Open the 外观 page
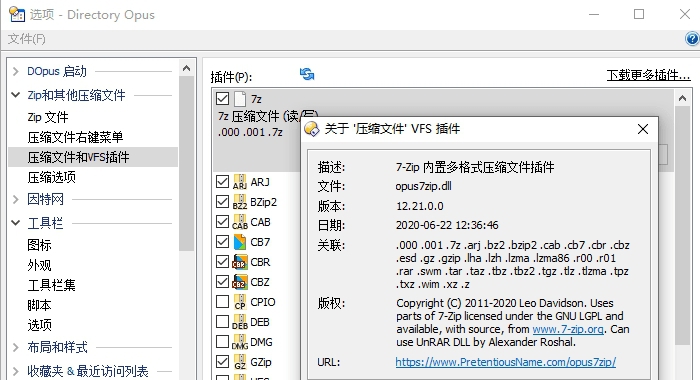Viewport: 700px width, 380px height. point(39,265)
